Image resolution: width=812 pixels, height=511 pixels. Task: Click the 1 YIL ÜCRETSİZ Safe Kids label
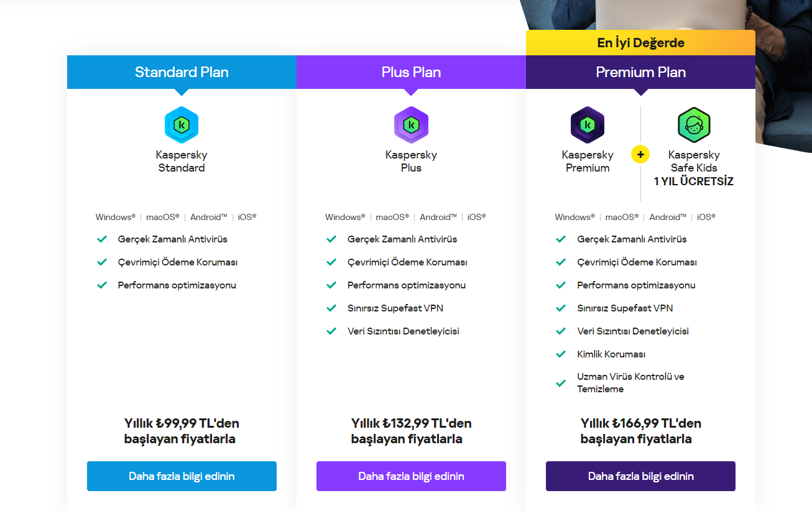(694, 182)
